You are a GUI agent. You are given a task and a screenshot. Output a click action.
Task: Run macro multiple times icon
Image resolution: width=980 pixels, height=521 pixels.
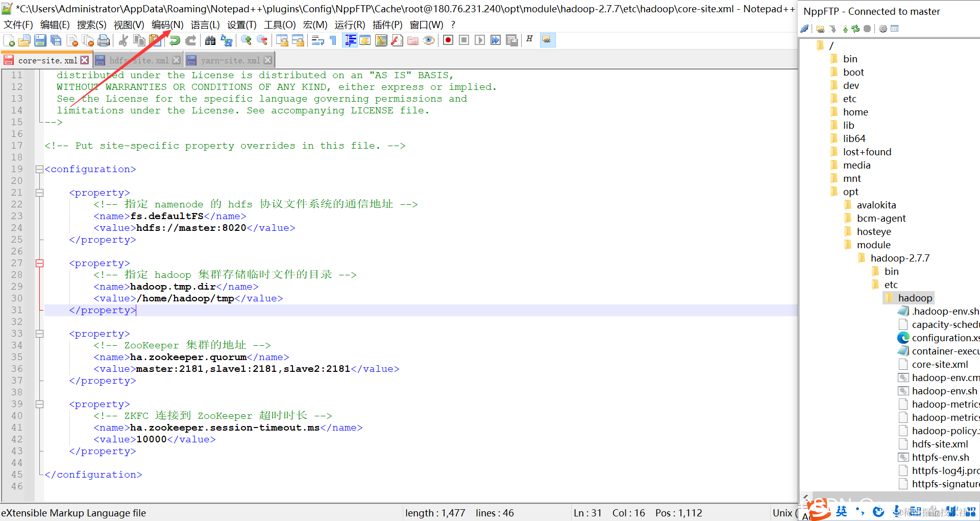coord(496,40)
